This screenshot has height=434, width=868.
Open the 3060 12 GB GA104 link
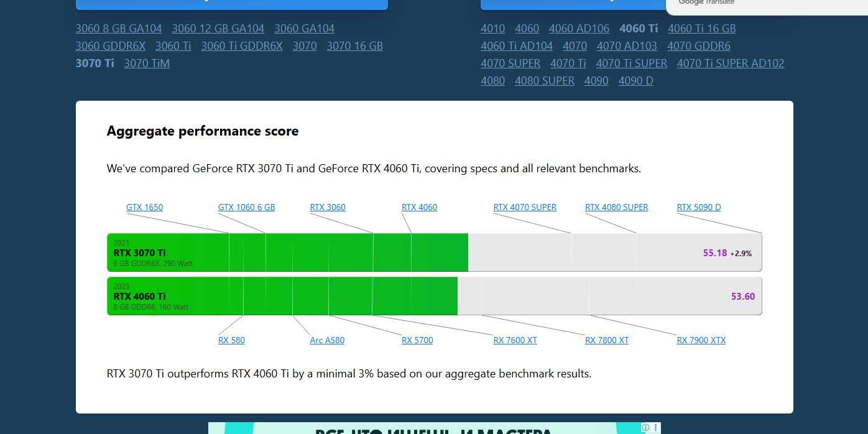(x=218, y=29)
